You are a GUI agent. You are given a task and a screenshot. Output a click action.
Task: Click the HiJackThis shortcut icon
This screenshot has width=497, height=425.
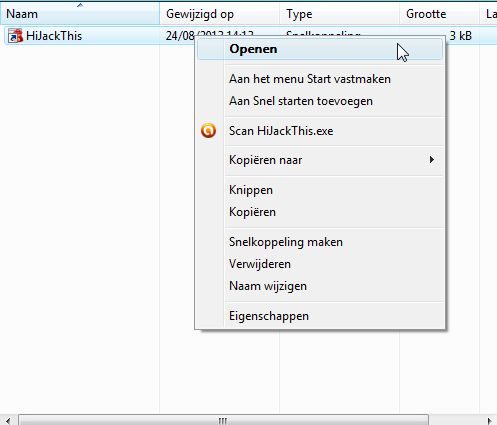(x=15, y=36)
